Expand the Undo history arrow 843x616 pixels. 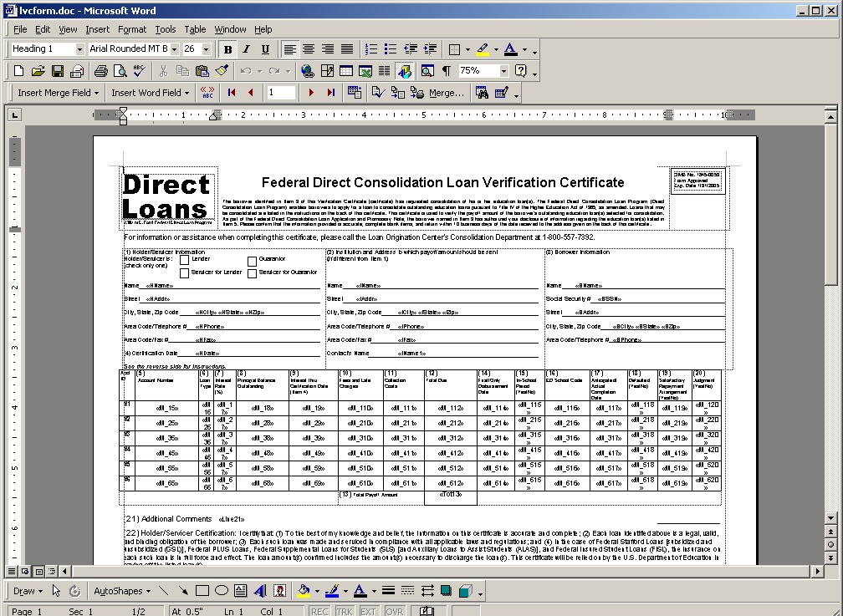[x=259, y=71]
